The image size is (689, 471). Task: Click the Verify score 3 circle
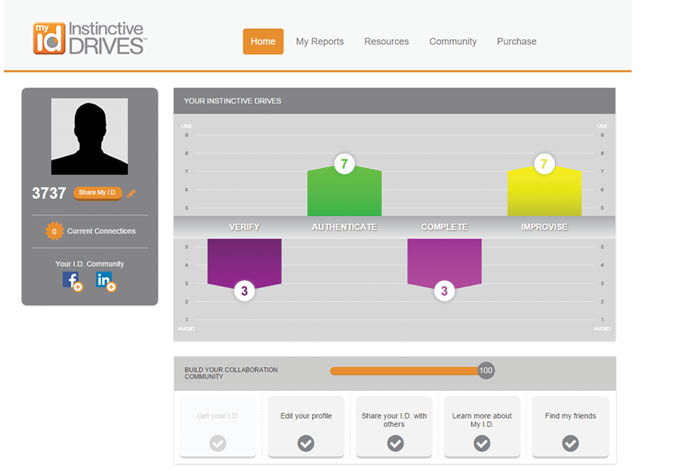(244, 290)
